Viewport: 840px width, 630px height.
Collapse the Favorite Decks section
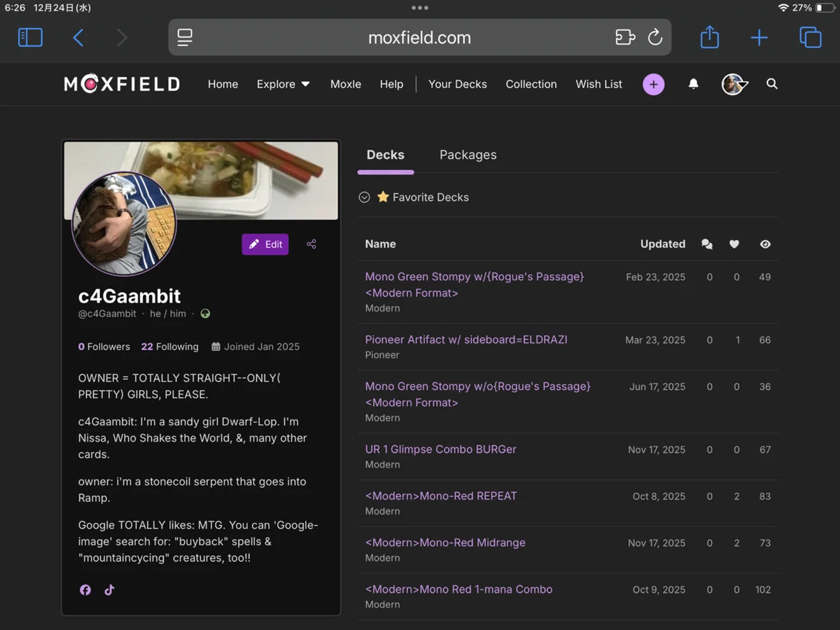[364, 197]
